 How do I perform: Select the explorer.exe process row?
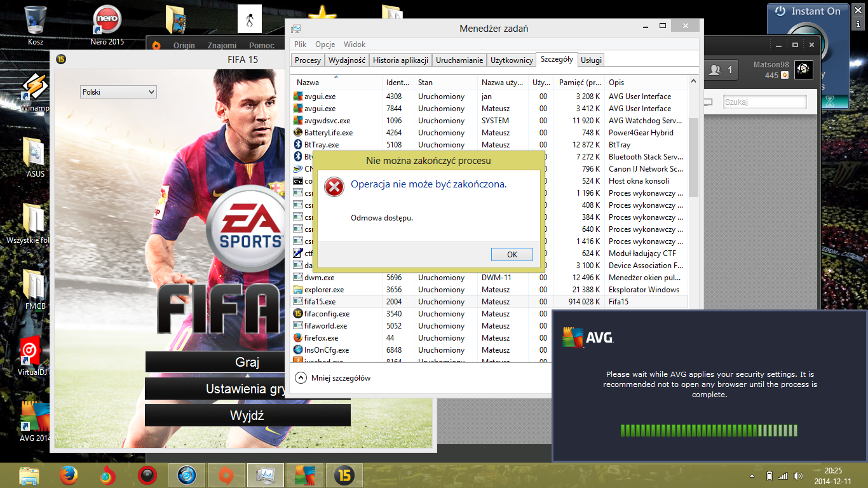[489, 290]
